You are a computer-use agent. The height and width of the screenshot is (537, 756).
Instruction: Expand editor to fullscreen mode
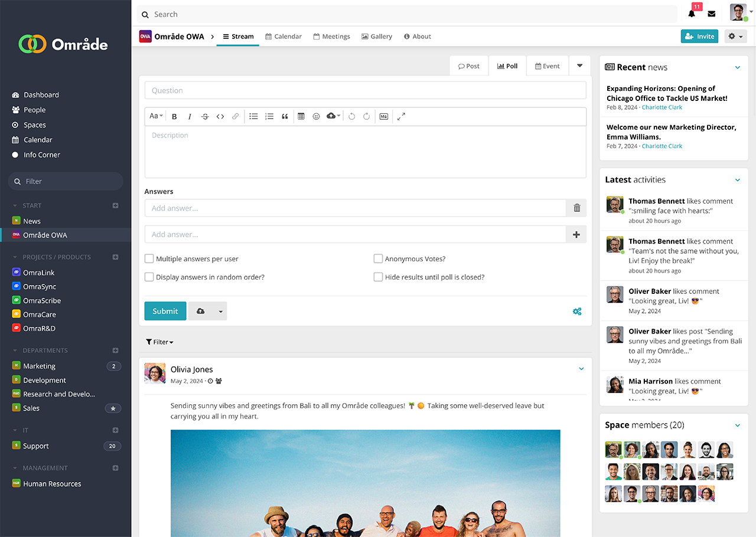(401, 117)
